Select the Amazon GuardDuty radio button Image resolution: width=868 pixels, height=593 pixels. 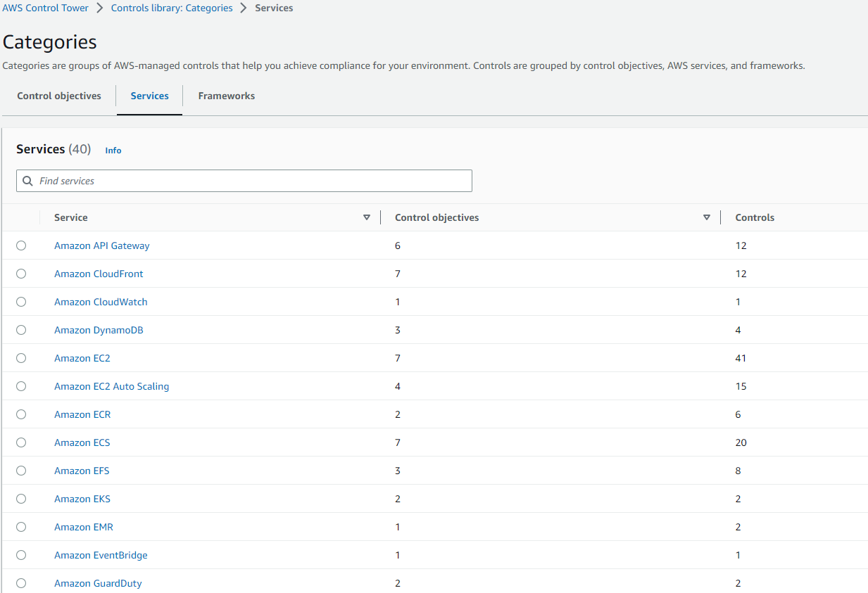(x=21, y=583)
